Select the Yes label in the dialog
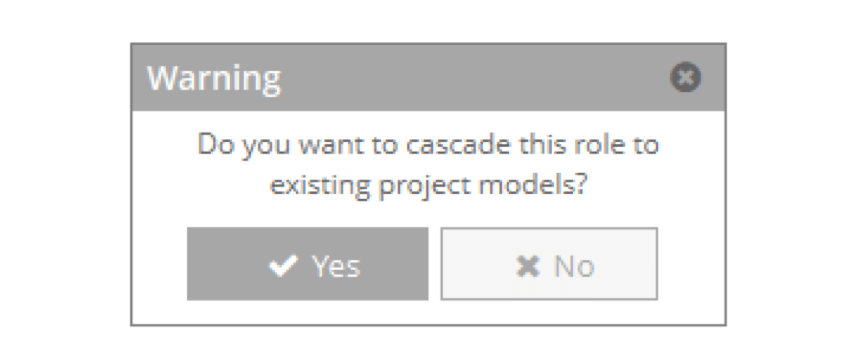The width and height of the screenshot is (850, 362). point(336,266)
